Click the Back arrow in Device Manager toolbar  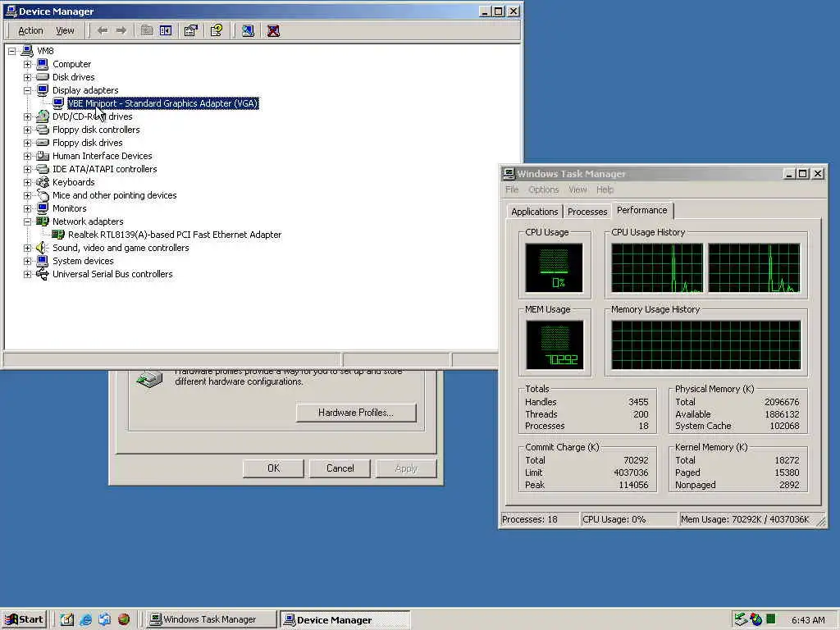(x=103, y=30)
